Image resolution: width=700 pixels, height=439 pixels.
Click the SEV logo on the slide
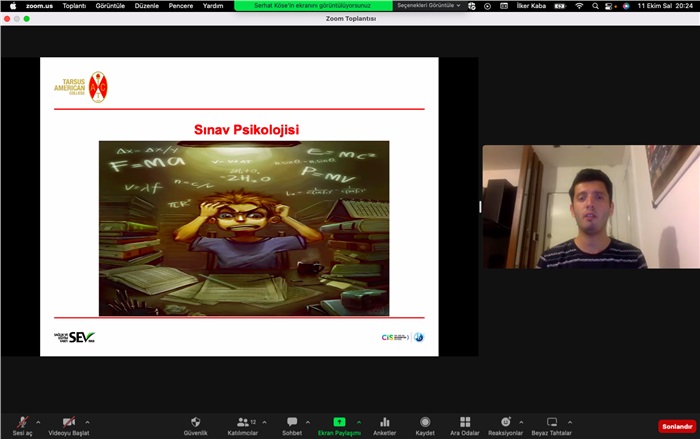pyautogui.click(x=75, y=337)
